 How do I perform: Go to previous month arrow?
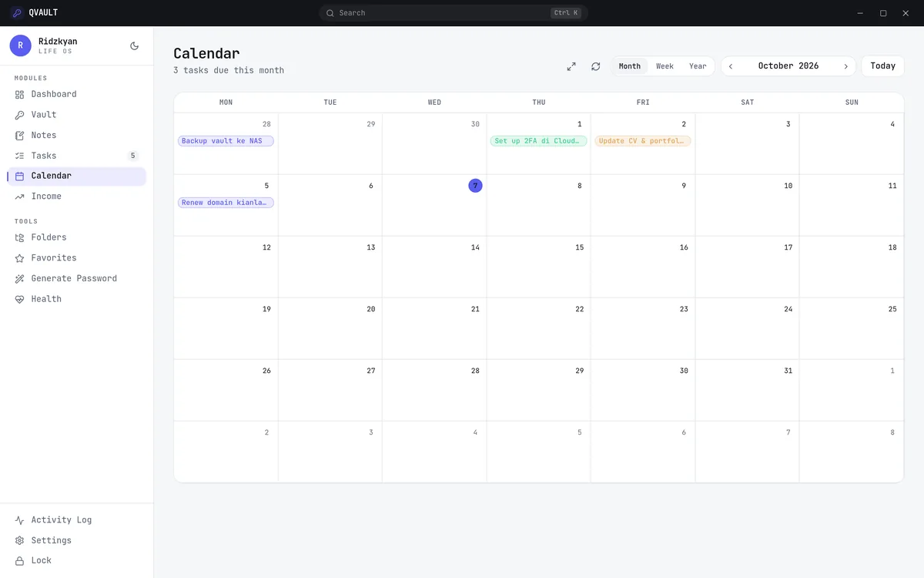(731, 66)
